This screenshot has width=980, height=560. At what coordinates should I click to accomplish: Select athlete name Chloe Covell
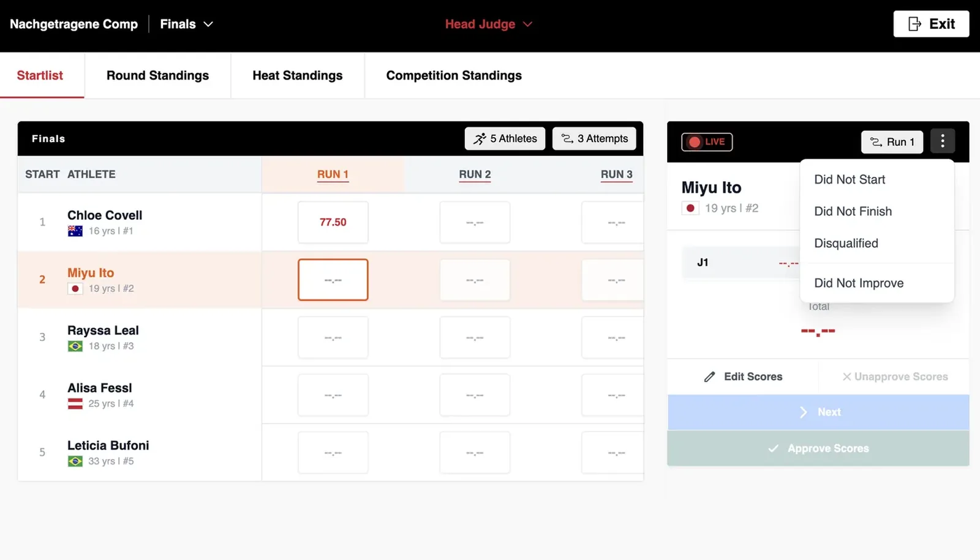(105, 215)
